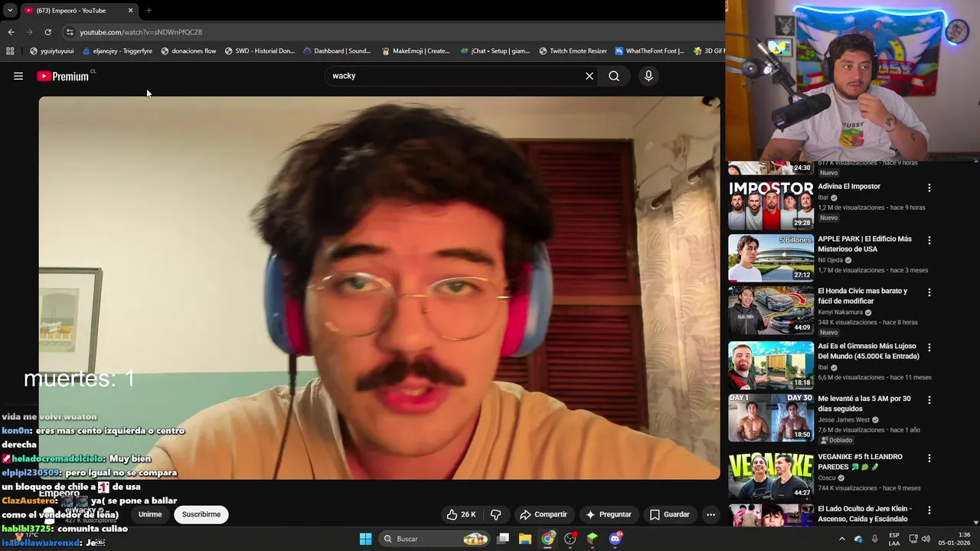This screenshot has width=980, height=551.
Task: Open the YouTube hamburger guide menu
Action: tap(18, 76)
